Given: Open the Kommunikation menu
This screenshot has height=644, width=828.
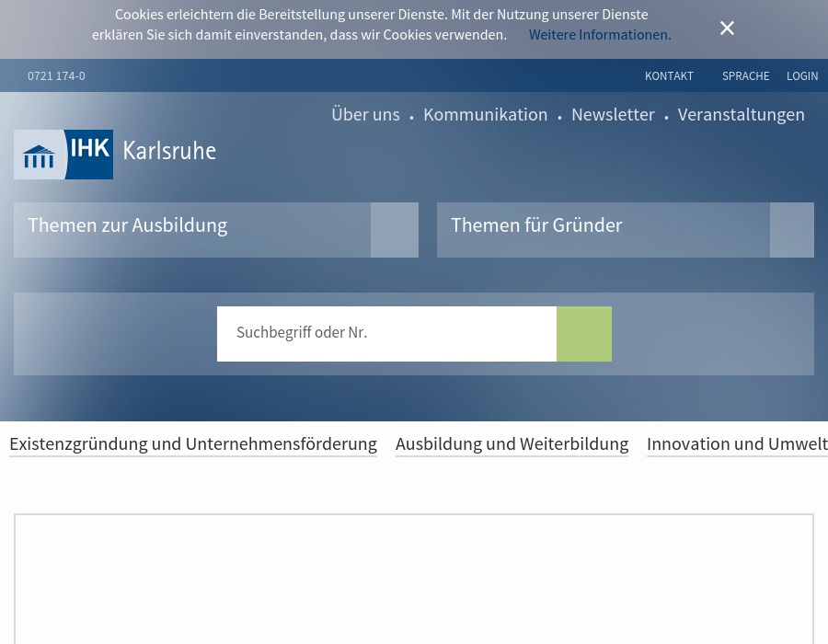Looking at the screenshot, I should (x=485, y=114).
